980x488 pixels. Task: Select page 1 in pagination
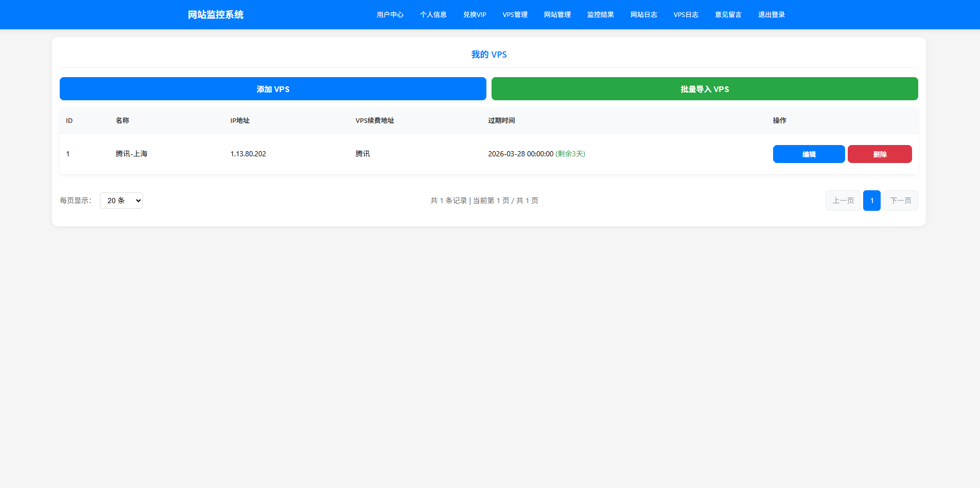point(871,201)
